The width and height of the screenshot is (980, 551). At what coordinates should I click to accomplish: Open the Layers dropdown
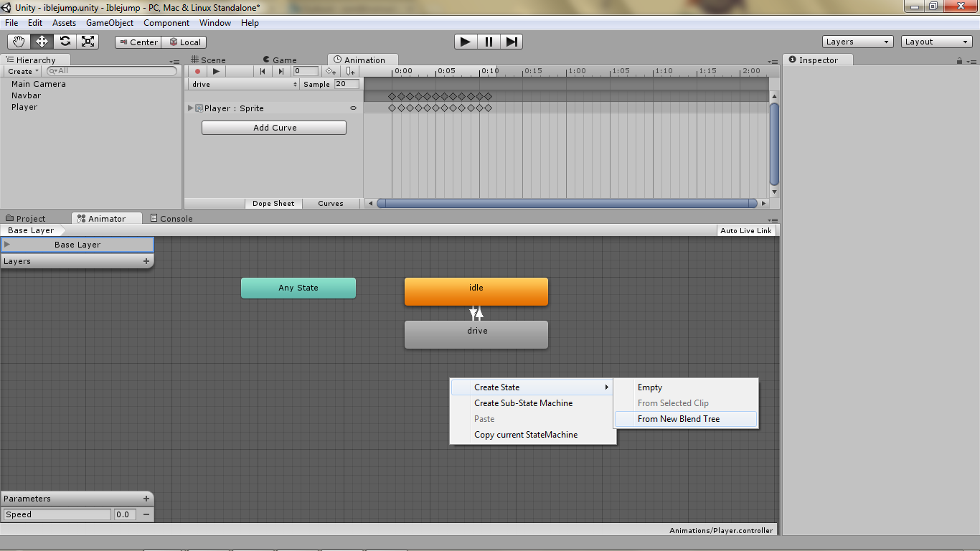click(858, 42)
